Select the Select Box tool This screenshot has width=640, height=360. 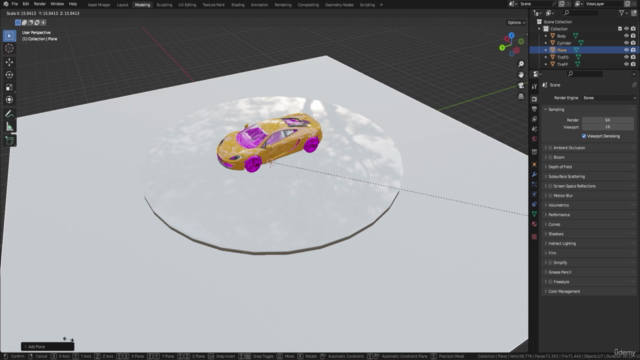pos(9,36)
